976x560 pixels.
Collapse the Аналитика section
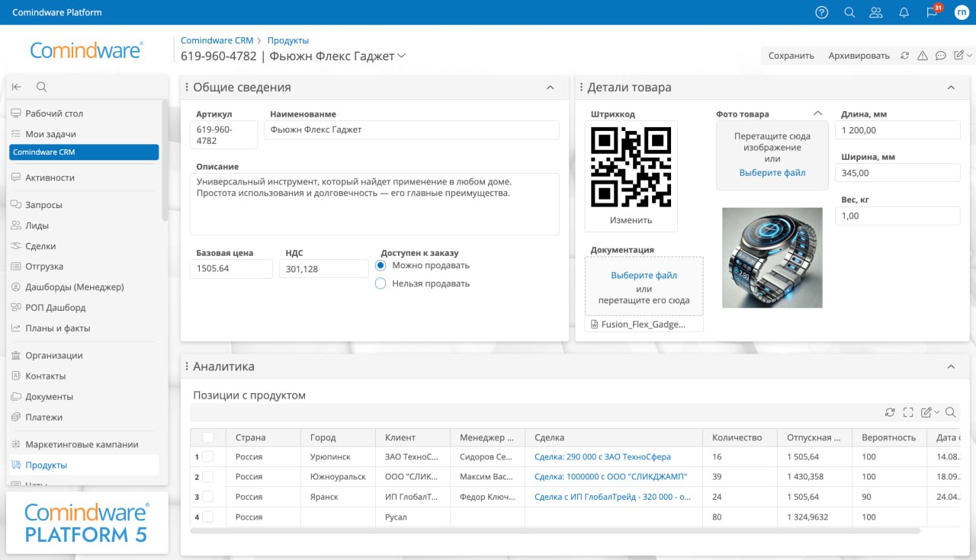click(951, 366)
